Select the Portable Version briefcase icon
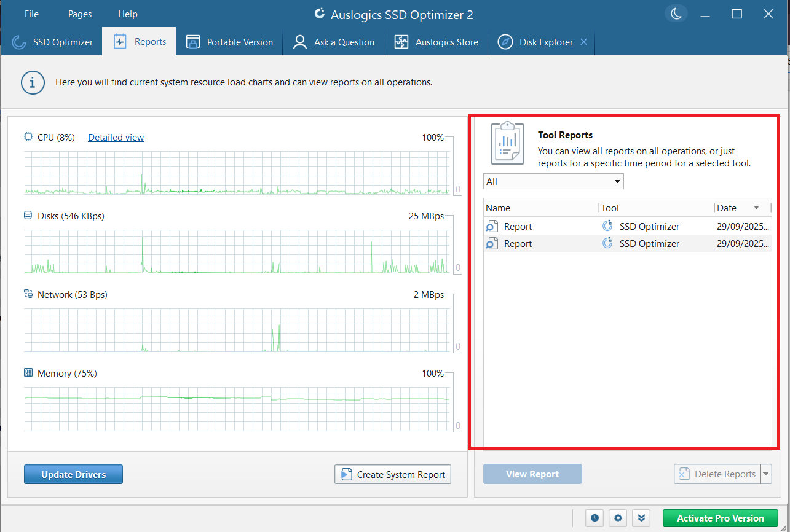The height and width of the screenshot is (532, 790). [194, 42]
